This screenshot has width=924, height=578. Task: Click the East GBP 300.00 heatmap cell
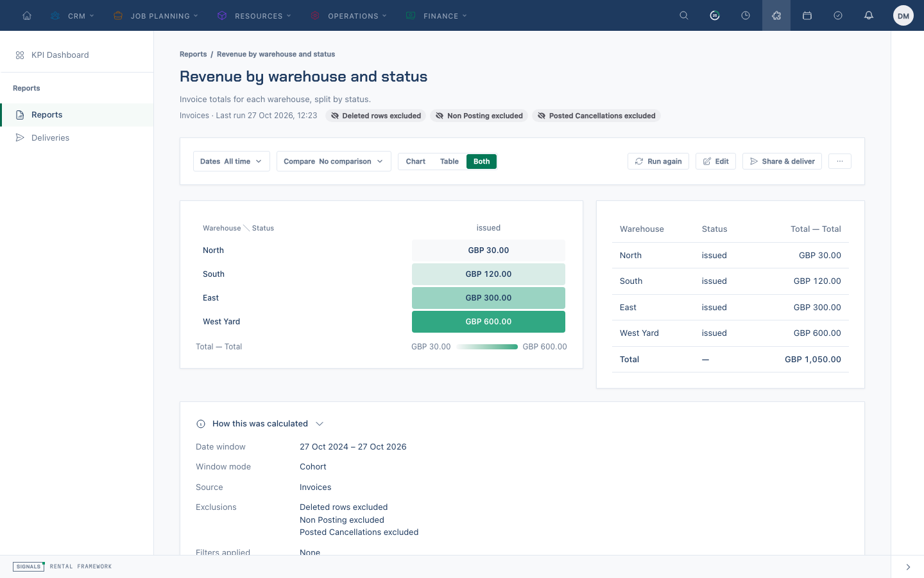(488, 298)
